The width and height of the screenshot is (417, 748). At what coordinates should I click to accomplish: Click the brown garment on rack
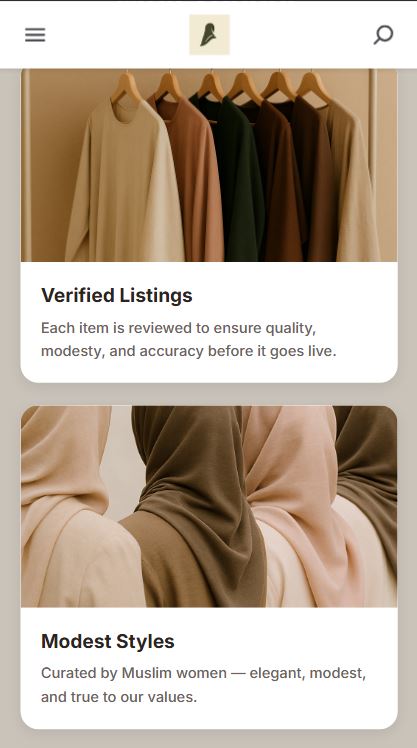281,181
